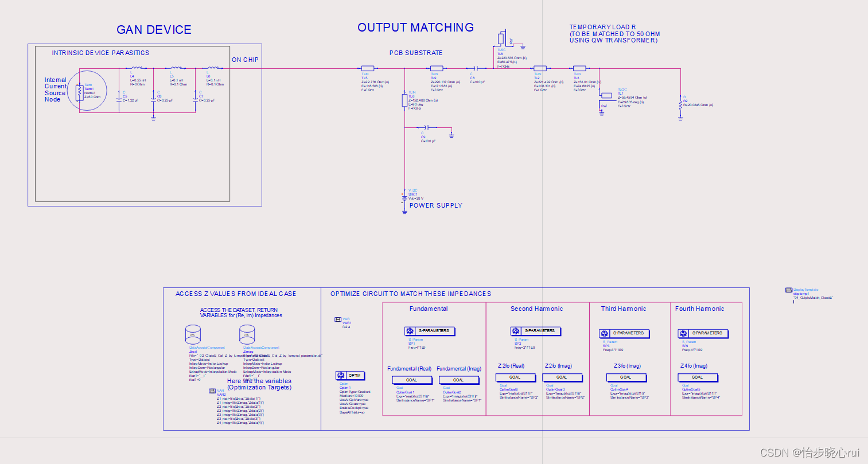Image resolution: width=868 pixels, height=464 pixels.
Task: Select the SP4 S-PARAMETERS controller under Fourth Harmonic
Action: (x=703, y=333)
